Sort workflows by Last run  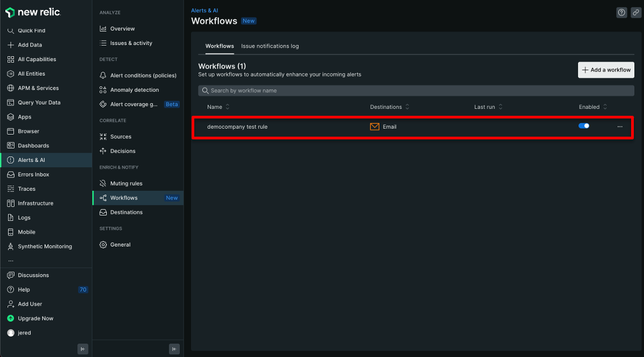click(487, 107)
